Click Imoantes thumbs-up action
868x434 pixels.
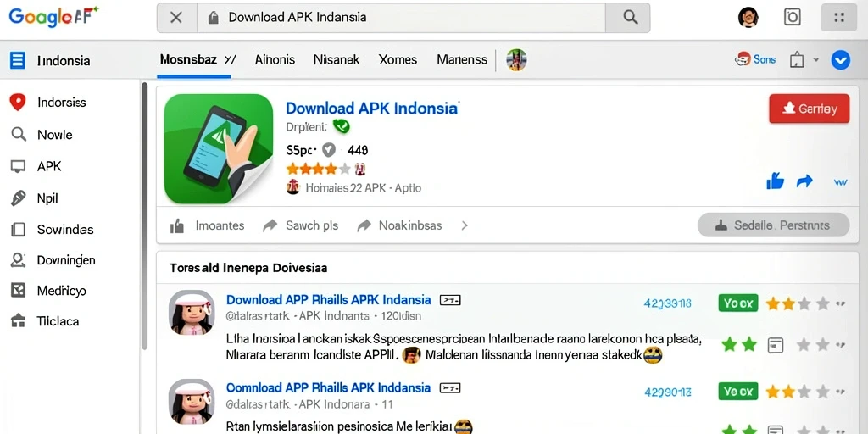coord(207,225)
